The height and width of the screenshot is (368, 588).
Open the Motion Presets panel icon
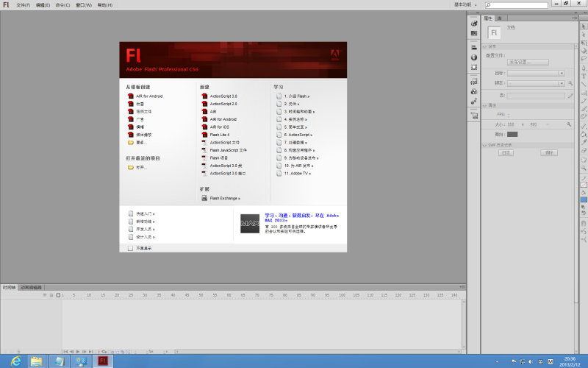click(x=474, y=102)
